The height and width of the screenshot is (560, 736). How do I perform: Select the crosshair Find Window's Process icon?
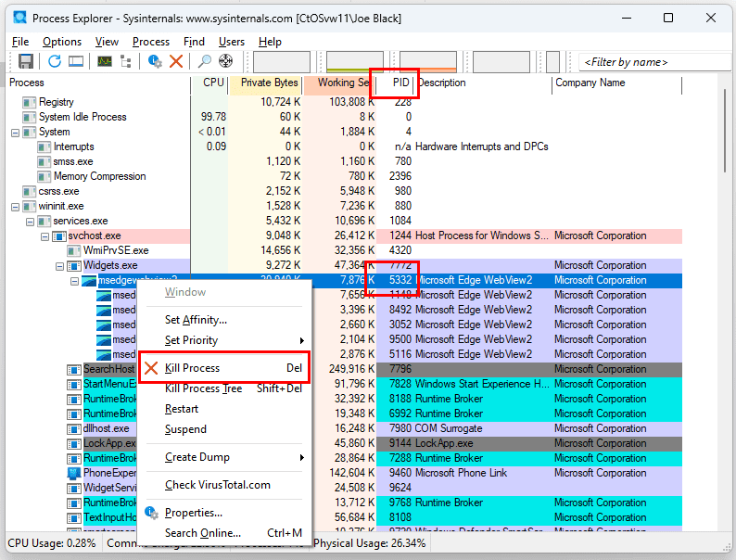tap(225, 62)
